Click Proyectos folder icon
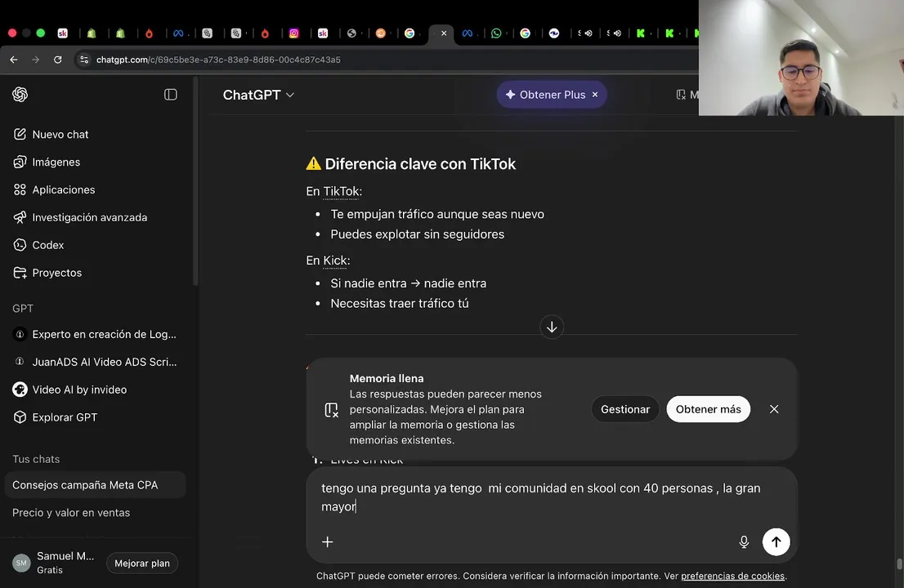Viewport: 904px width, 588px height. point(20,273)
